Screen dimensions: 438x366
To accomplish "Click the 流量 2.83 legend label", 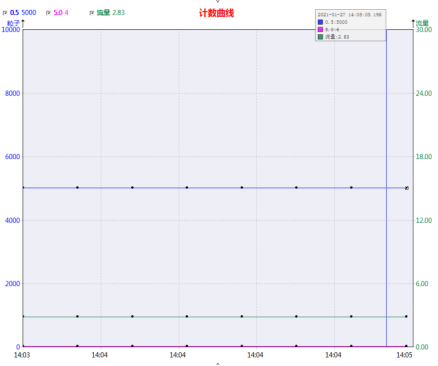I will click(111, 13).
